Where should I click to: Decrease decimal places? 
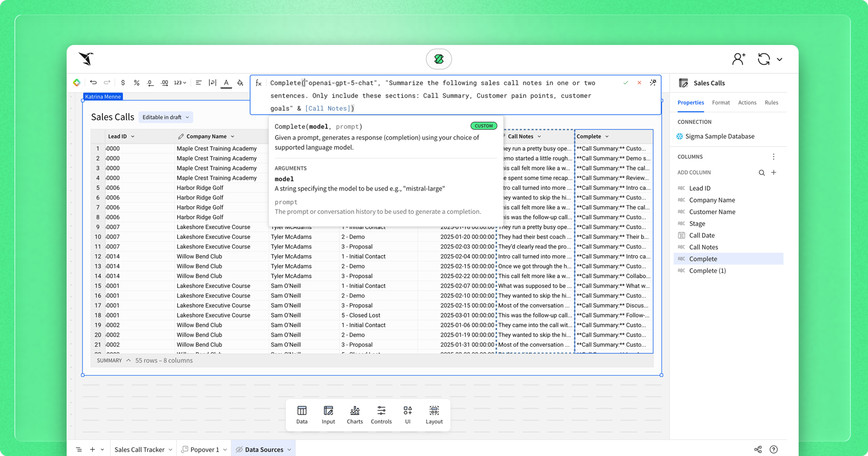[150, 83]
